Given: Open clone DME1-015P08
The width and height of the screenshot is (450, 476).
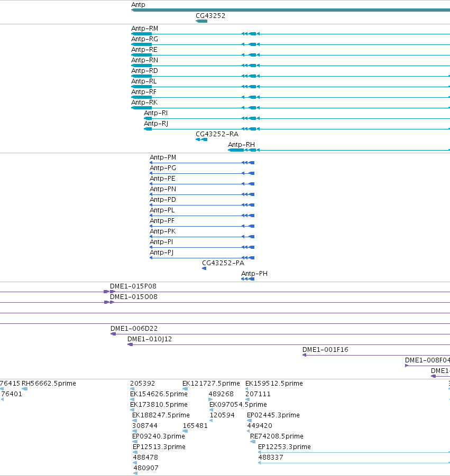Looking at the screenshot, I should point(133,286).
